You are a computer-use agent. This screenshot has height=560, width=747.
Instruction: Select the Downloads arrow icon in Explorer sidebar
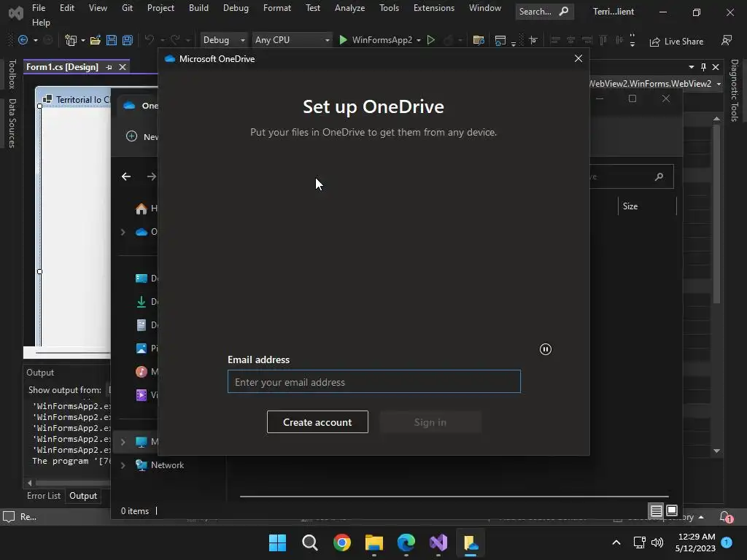[x=141, y=301]
